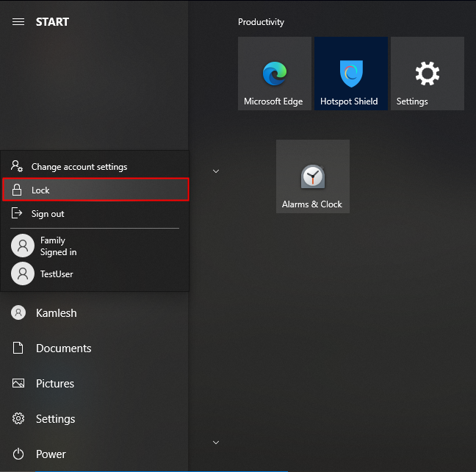
Task: Click chevron near the Power row
Action: (216, 442)
